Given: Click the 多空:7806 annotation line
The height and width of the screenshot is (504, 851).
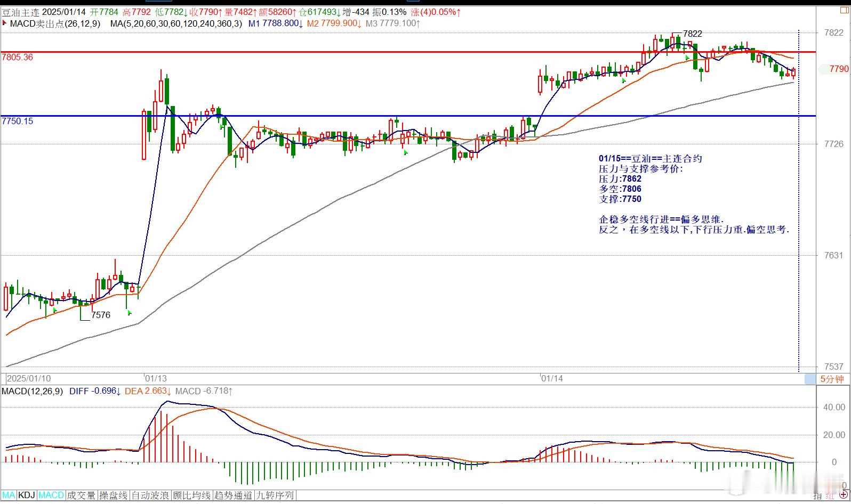Looking at the screenshot, I should click(x=620, y=189).
